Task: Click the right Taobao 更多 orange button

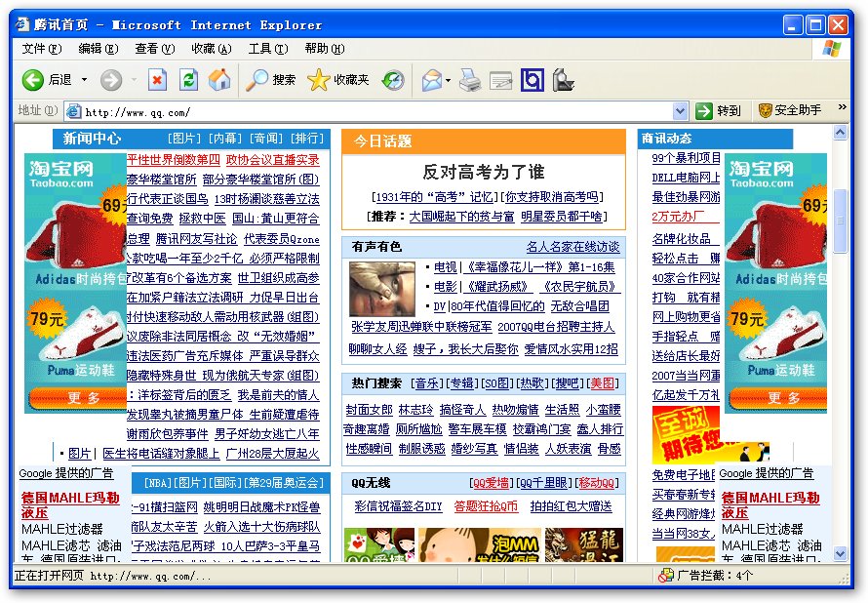Action: (777, 397)
